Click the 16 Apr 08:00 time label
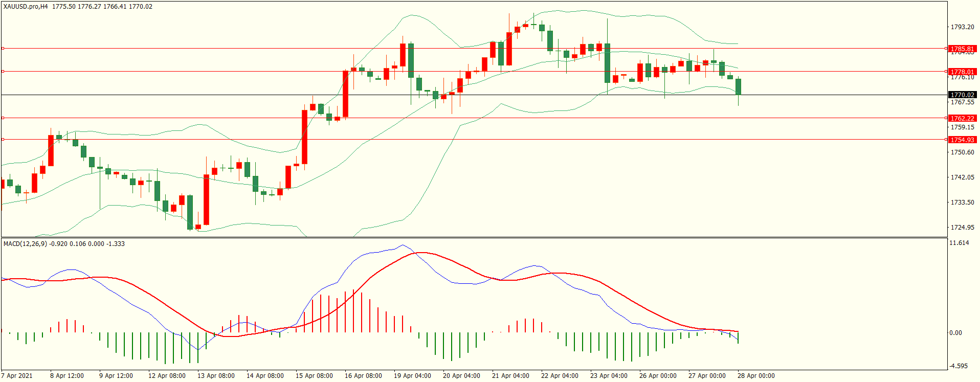 coord(363,376)
